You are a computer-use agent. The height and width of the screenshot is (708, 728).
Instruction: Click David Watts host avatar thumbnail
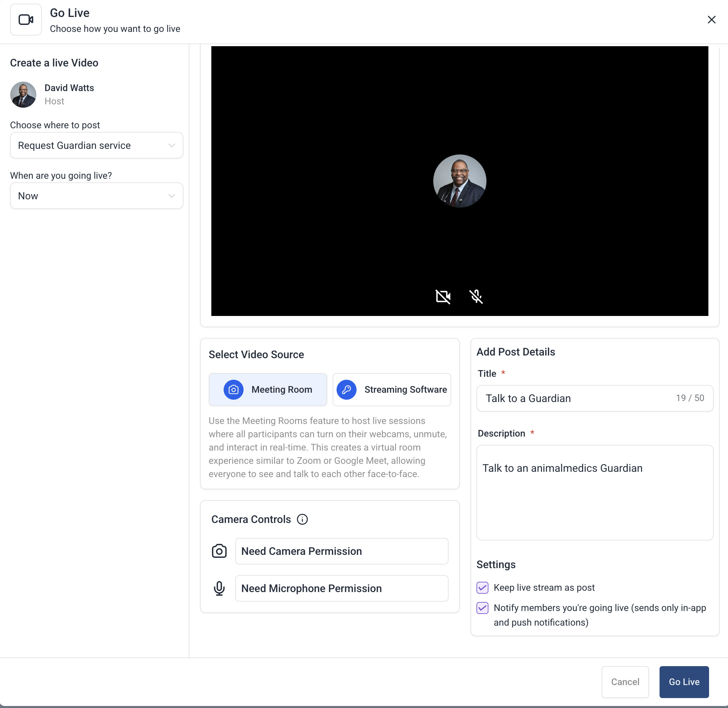coord(23,94)
